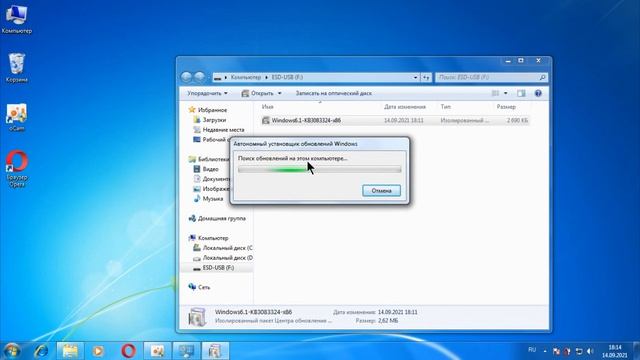Open Локальный диск (D:) in navigation pane
This screenshot has height=360, width=640.
[222, 258]
